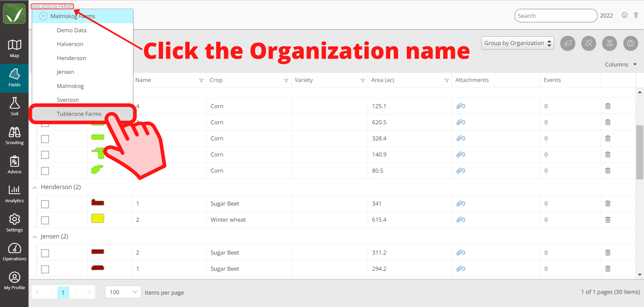The image size is (644, 307).
Task: Select Halverson in organization list
Action: click(70, 44)
